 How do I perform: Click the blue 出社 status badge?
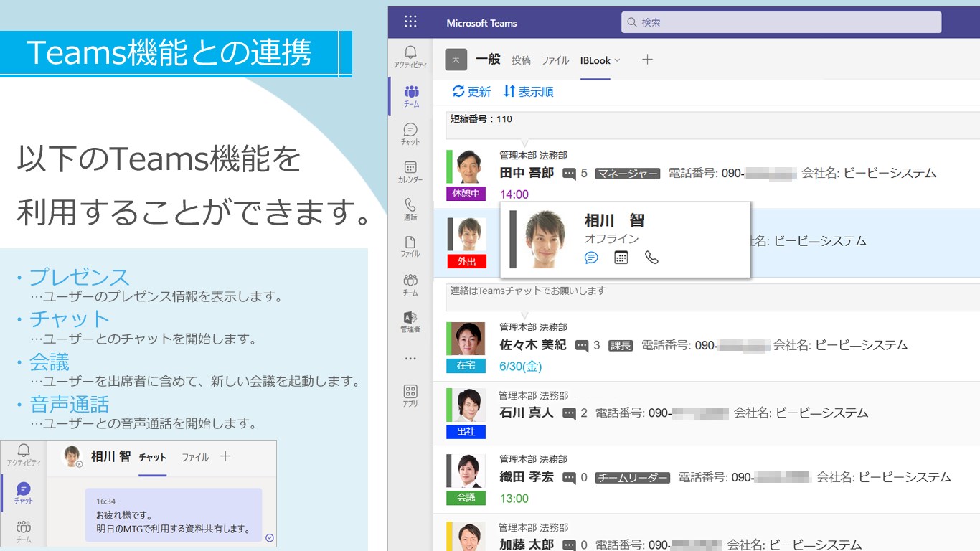tap(466, 432)
